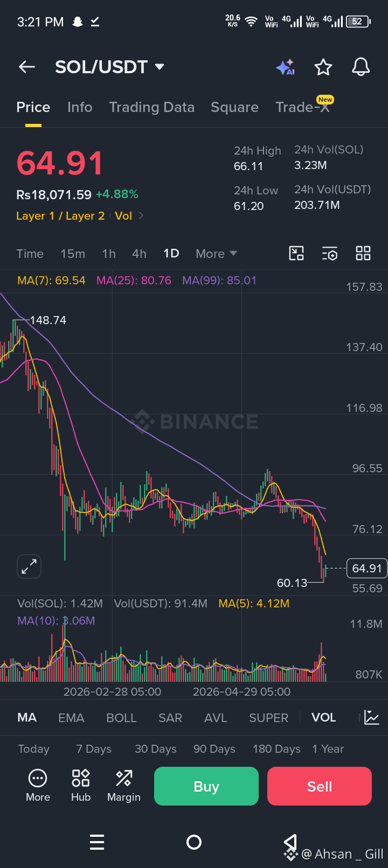Tap the 24h Vol(USDT) 203.71M value

tap(317, 205)
